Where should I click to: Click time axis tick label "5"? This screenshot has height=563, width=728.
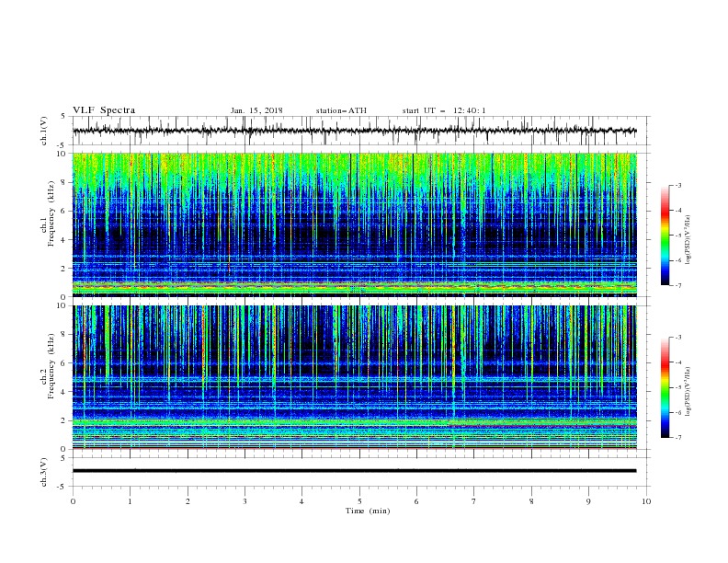pos(359,501)
